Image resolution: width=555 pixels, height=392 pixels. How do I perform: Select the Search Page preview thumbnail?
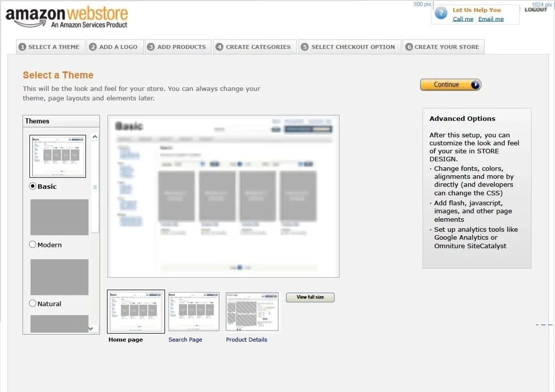click(x=193, y=312)
